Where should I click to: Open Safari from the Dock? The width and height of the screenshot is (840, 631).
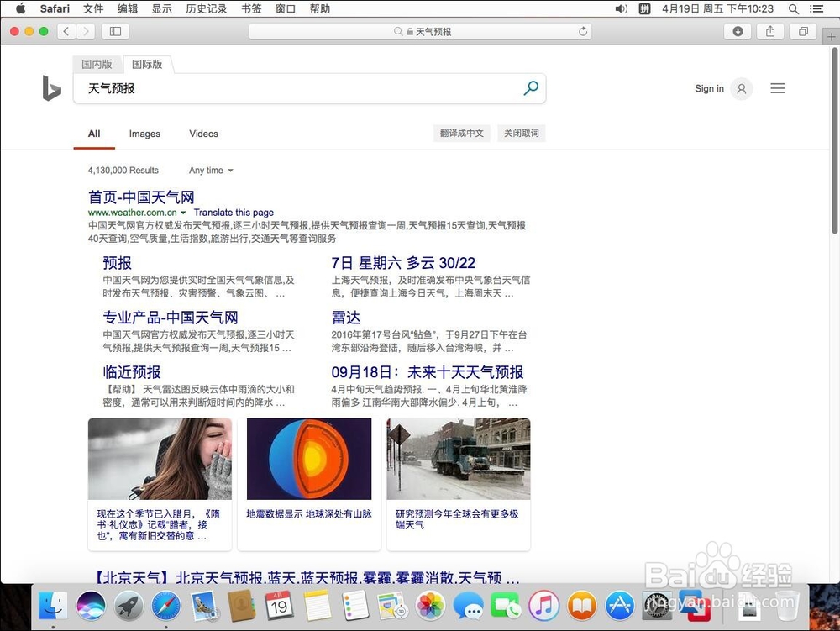[165, 606]
